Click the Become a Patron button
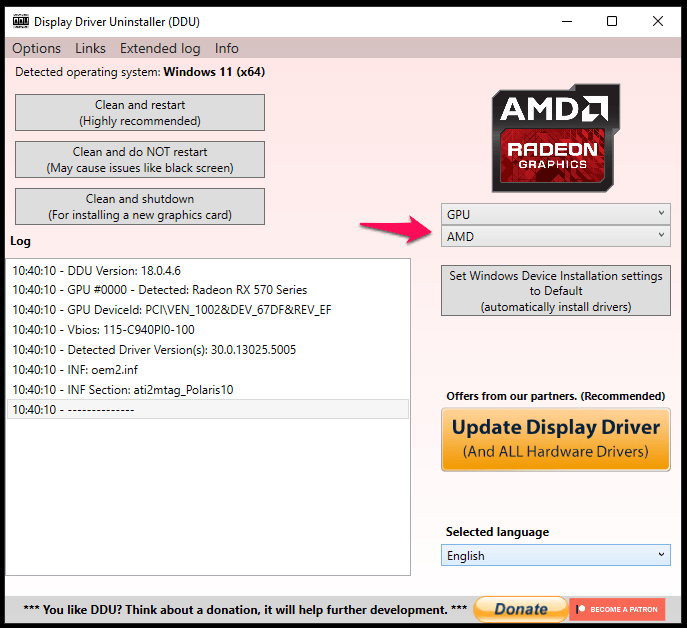 [x=617, y=609]
